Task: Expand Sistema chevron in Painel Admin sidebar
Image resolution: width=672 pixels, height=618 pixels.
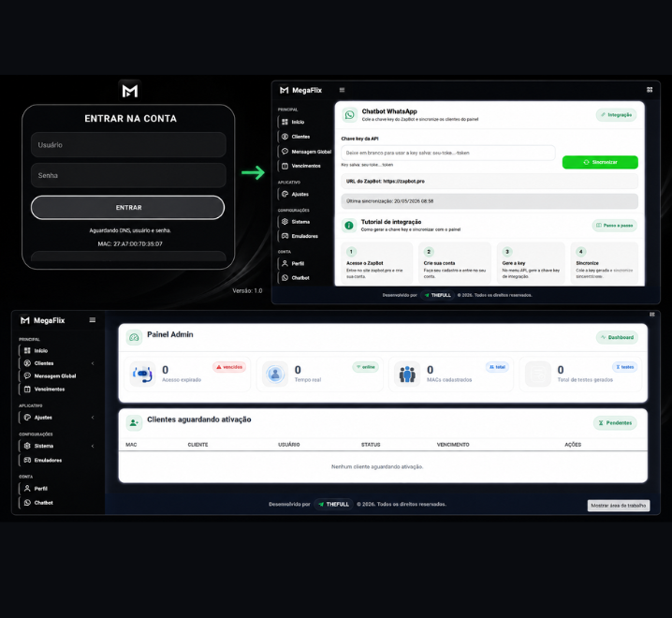Action: point(93,446)
